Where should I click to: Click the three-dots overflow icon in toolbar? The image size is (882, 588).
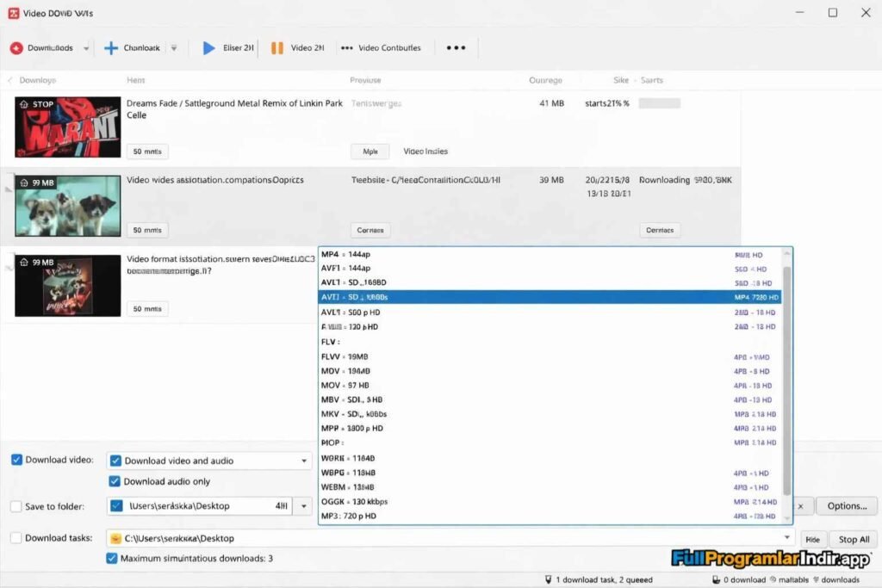pyautogui.click(x=456, y=47)
